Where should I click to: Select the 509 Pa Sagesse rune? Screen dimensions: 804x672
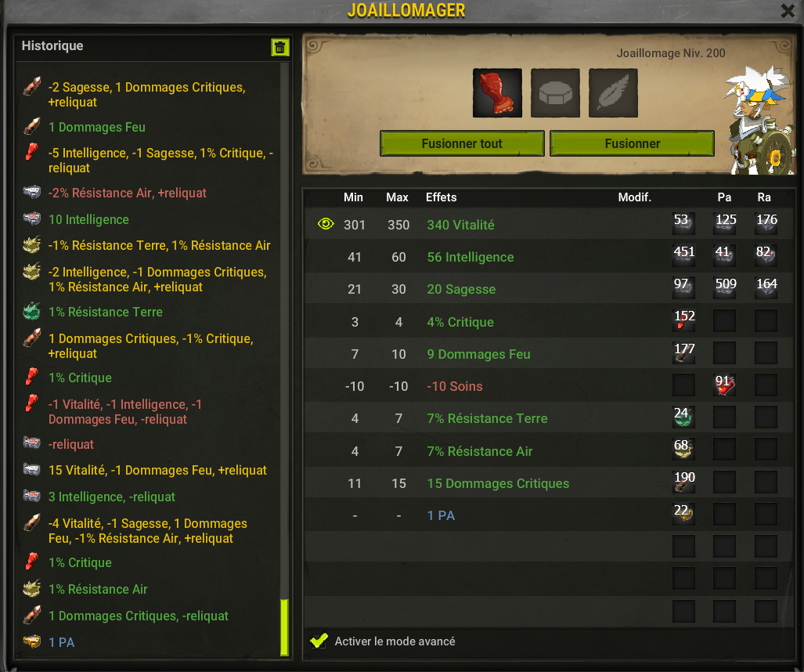(x=724, y=288)
